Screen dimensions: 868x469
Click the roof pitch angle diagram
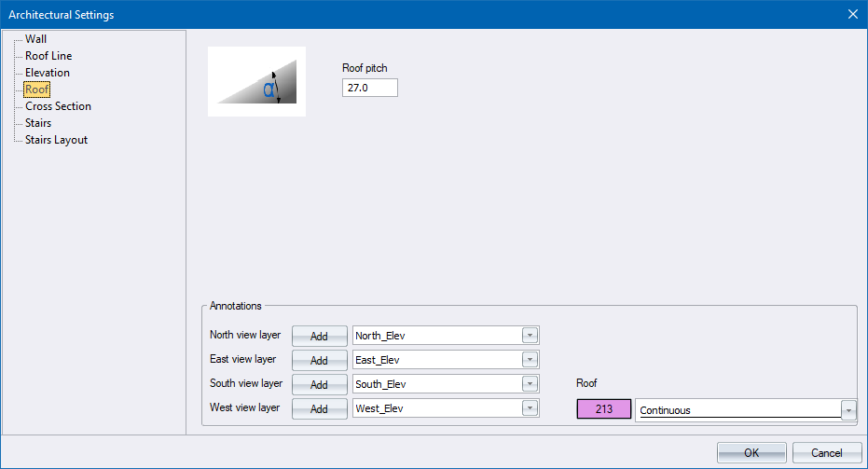tap(256, 81)
